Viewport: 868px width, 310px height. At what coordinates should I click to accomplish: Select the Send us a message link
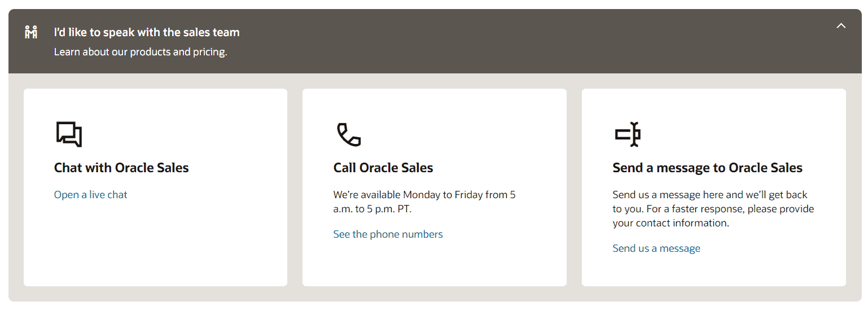656,248
